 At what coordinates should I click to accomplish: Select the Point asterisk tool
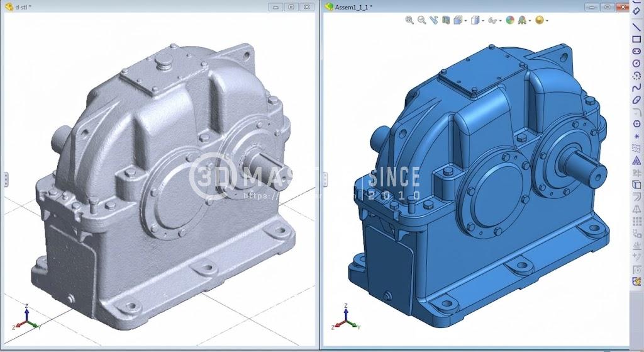[x=636, y=136]
